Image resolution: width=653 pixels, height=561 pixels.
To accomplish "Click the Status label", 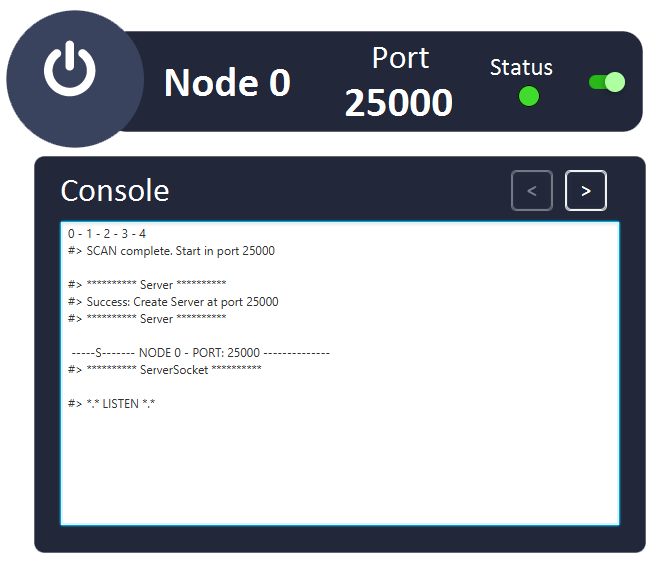I will click(x=521, y=67).
